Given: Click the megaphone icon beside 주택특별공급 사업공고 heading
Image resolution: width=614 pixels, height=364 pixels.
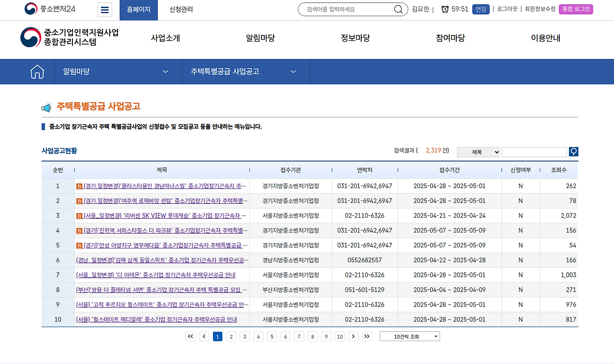Looking at the screenshot, I should [x=47, y=107].
